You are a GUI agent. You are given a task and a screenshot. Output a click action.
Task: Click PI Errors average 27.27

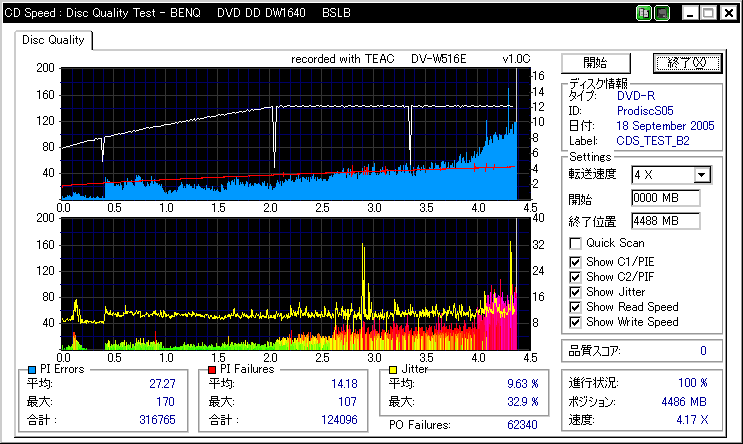coord(162,384)
